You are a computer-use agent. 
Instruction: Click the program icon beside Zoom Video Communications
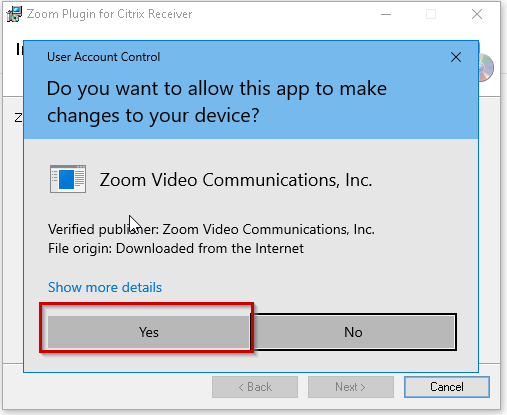[68, 179]
